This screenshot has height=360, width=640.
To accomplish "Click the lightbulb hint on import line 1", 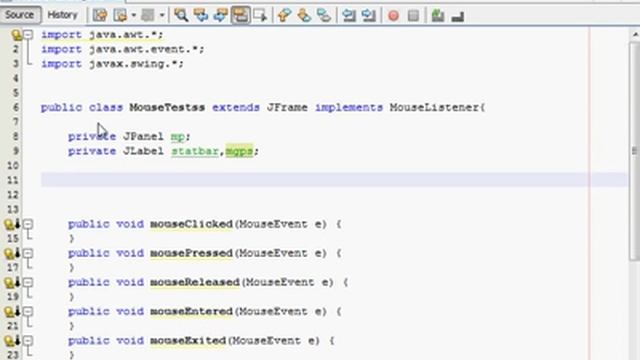I will [x=16, y=35].
